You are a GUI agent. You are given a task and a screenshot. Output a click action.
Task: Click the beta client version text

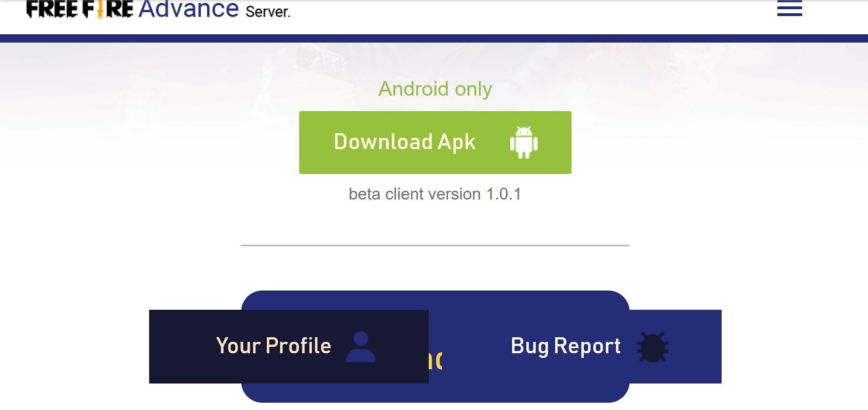coord(415,194)
